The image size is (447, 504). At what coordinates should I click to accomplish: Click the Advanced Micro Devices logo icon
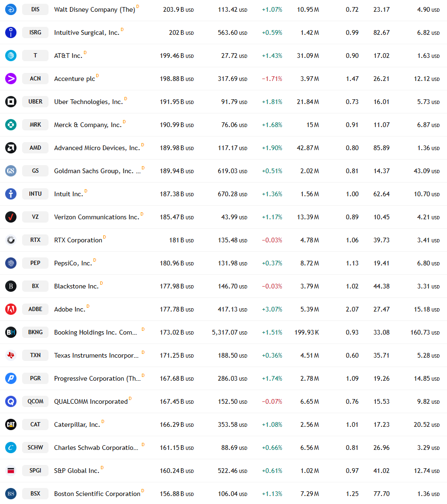11,148
